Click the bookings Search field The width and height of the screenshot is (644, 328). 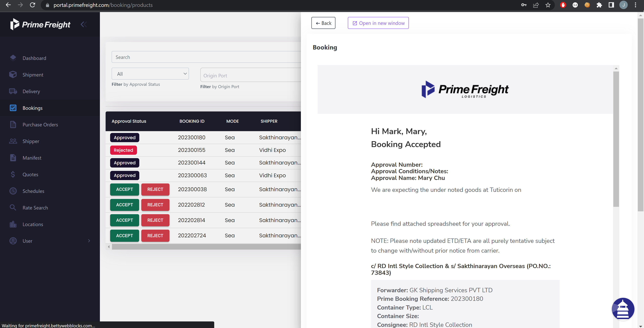(x=206, y=57)
